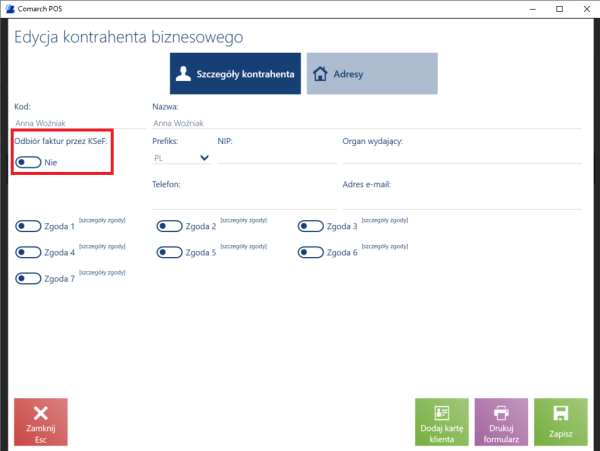The image size is (600, 451).
Task: Click the Organ wydający input field
Action: click(x=462, y=158)
